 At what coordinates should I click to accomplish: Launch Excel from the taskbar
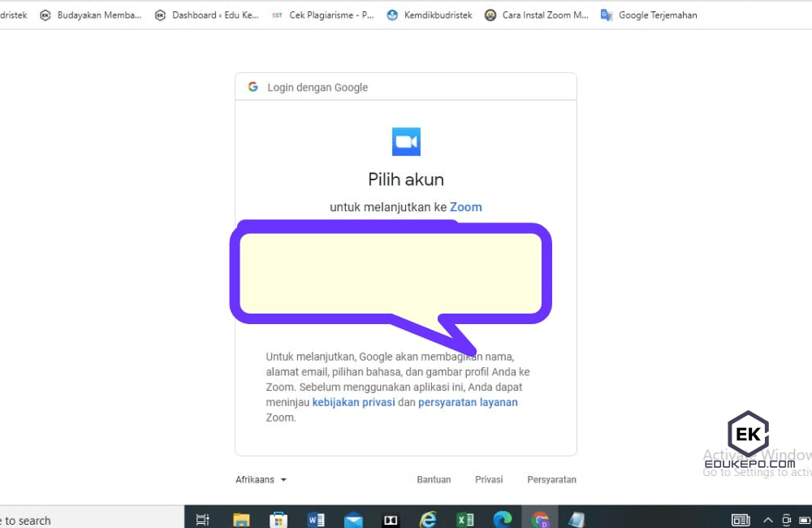[465, 520]
